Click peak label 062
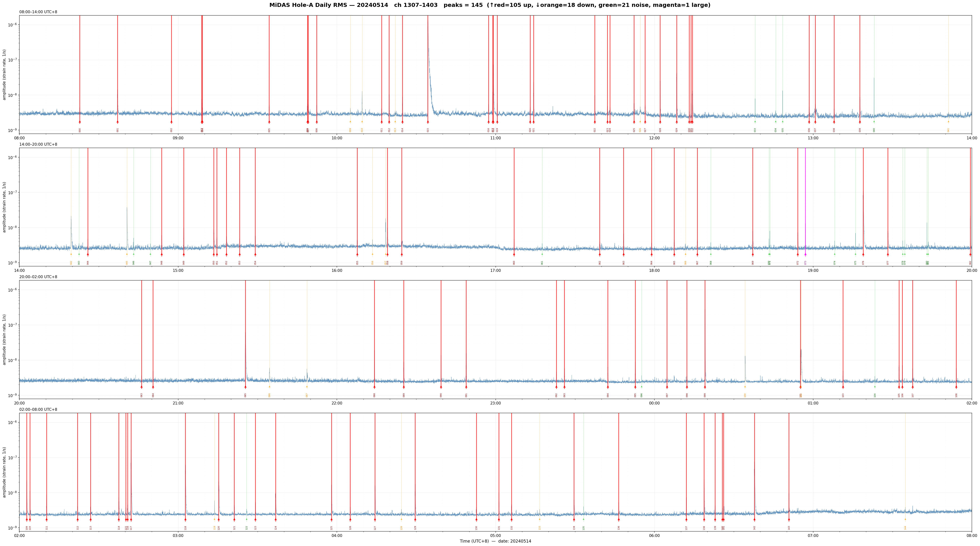This screenshot has width=980, height=546. point(600,263)
